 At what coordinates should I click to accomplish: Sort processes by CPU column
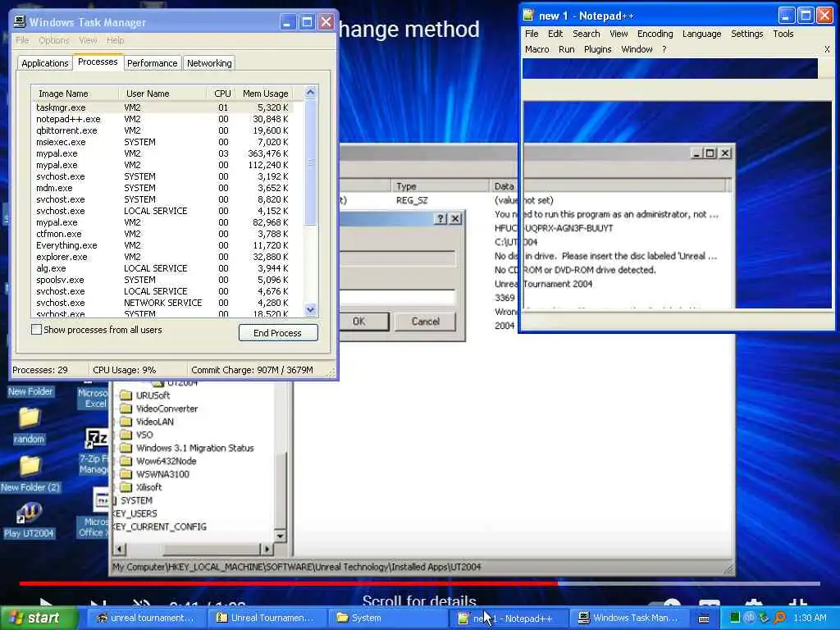[x=221, y=94]
